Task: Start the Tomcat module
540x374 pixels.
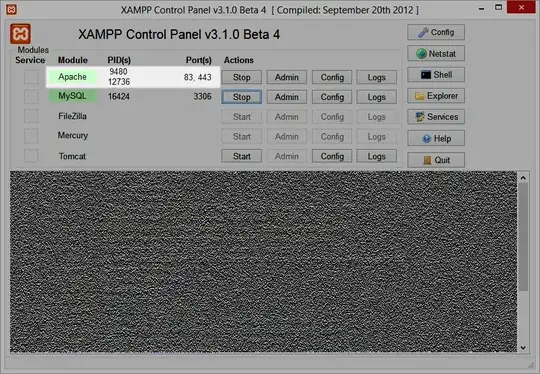Action: click(x=241, y=156)
